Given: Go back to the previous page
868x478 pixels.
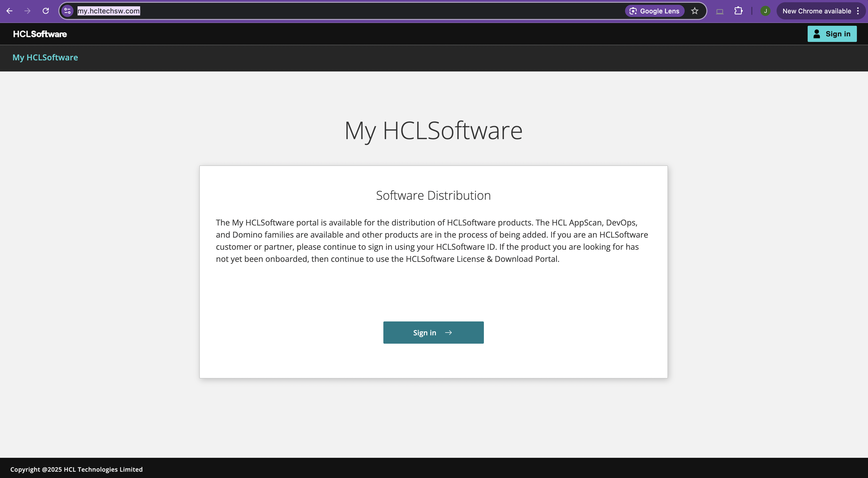Looking at the screenshot, I should click(9, 11).
